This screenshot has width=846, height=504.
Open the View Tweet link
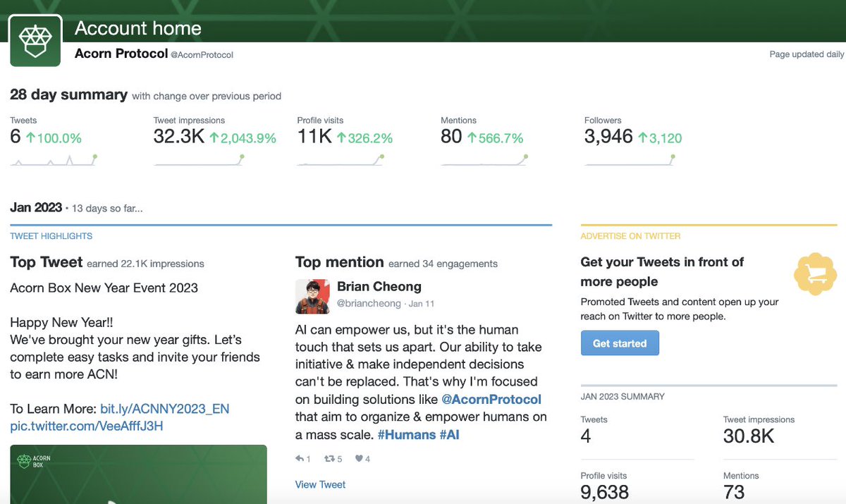tap(320, 484)
